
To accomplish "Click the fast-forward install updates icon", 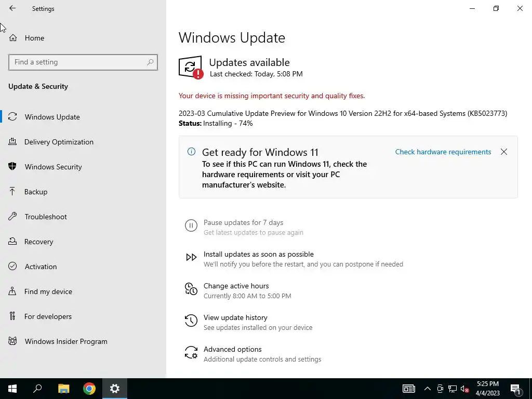I will [191, 257].
